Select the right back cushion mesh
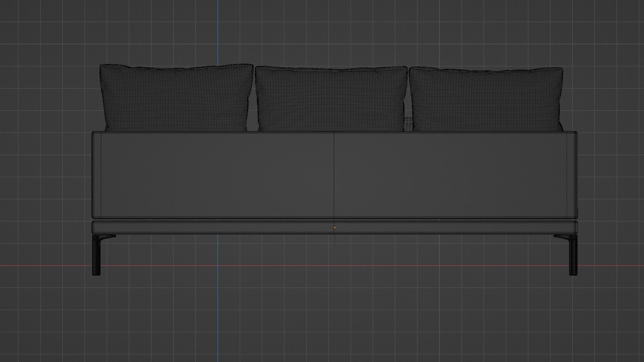Viewport: 644px width, 362px height. (x=486, y=100)
